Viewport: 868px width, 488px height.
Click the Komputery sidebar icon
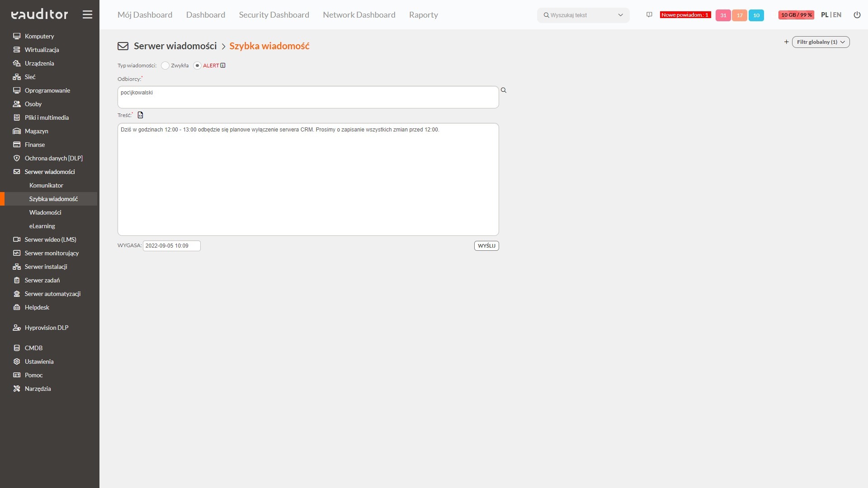17,36
